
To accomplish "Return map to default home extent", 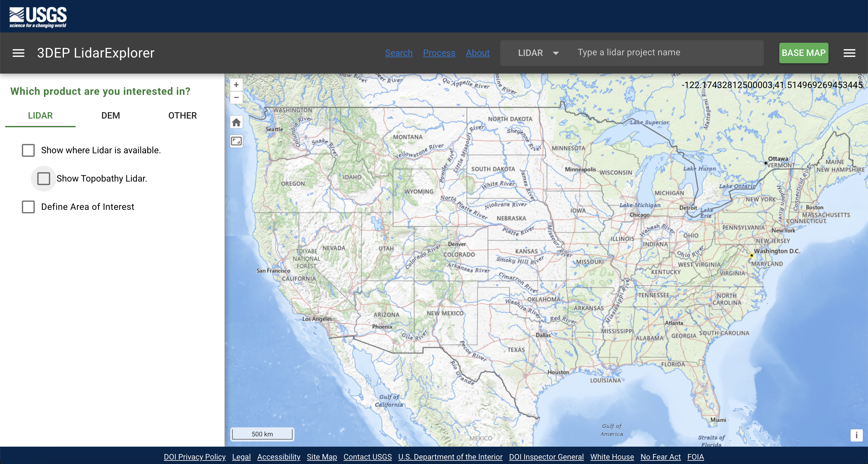I will point(236,122).
